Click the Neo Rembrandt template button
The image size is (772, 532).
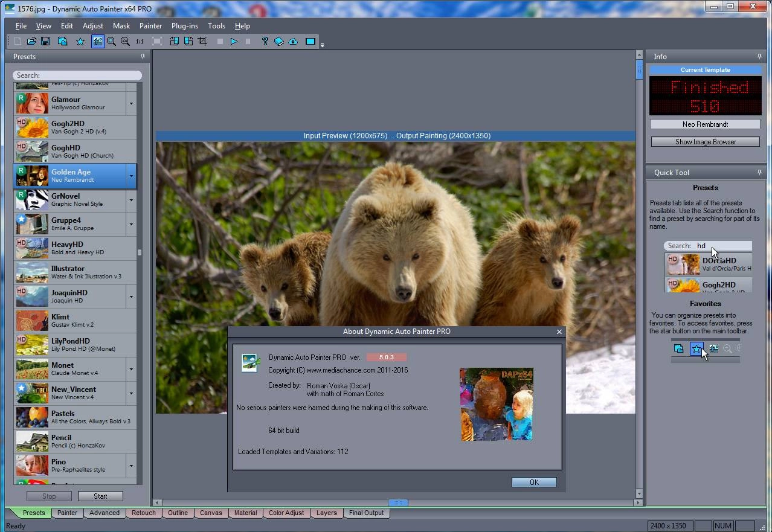point(706,124)
